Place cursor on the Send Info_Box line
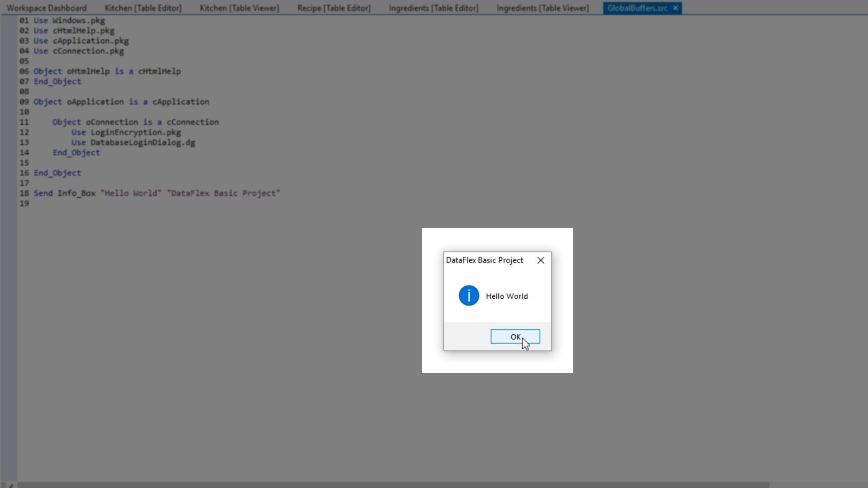 click(156, 193)
